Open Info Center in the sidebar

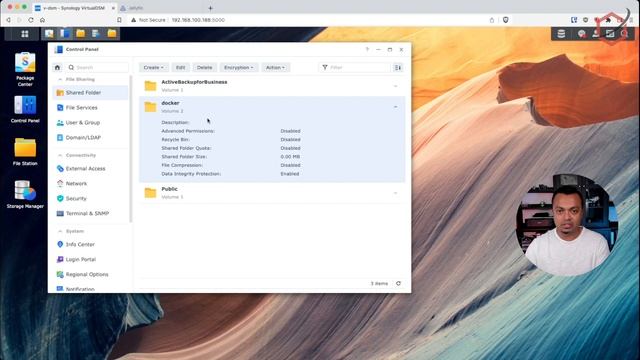click(x=90, y=244)
